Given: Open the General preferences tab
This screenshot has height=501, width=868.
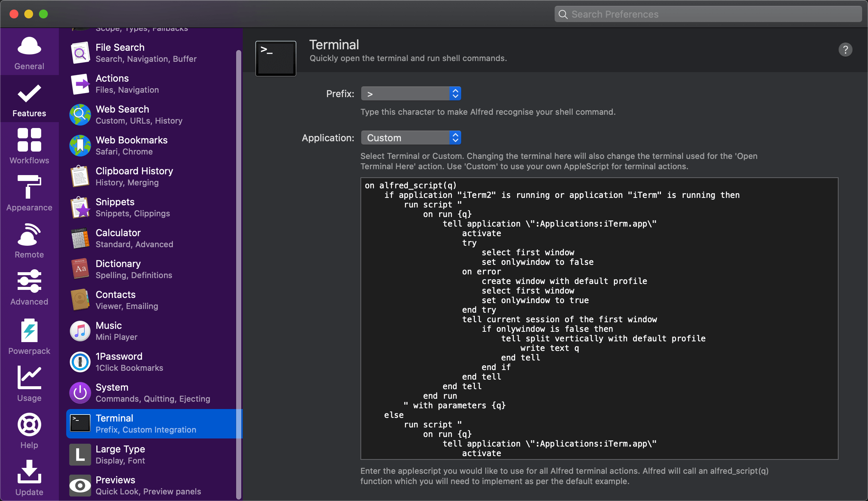Looking at the screenshot, I should [29, 52].
